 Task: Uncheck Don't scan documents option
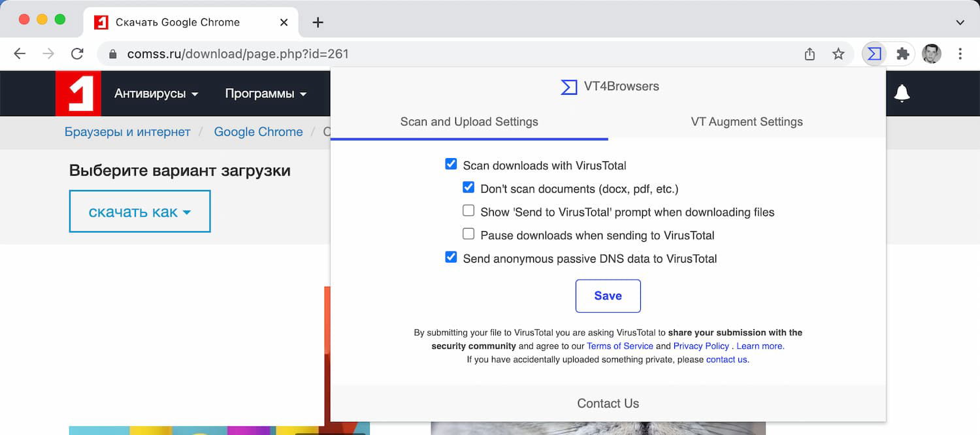pos(468,187)
